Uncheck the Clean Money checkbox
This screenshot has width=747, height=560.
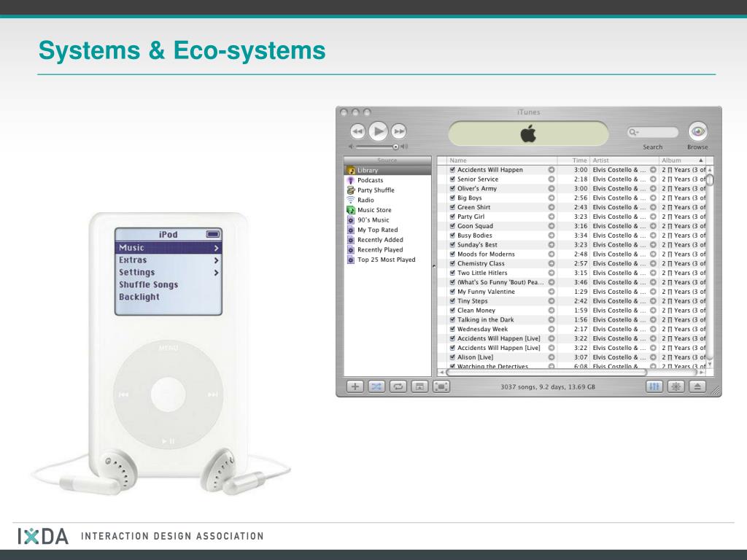coord(452,310)
